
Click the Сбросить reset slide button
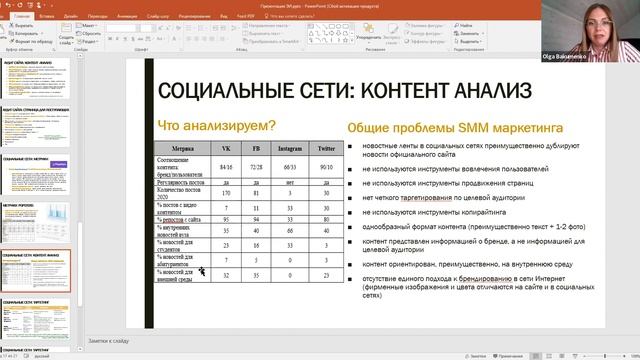89,33
